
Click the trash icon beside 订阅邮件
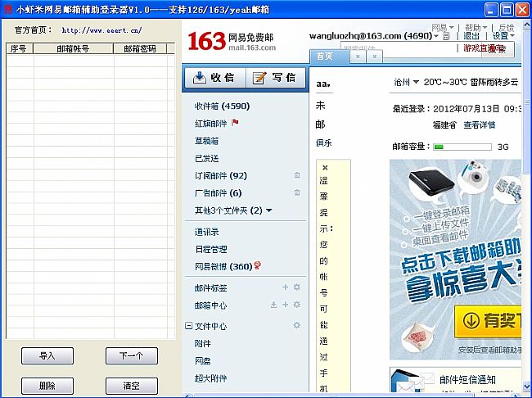[x=297, y=175]
